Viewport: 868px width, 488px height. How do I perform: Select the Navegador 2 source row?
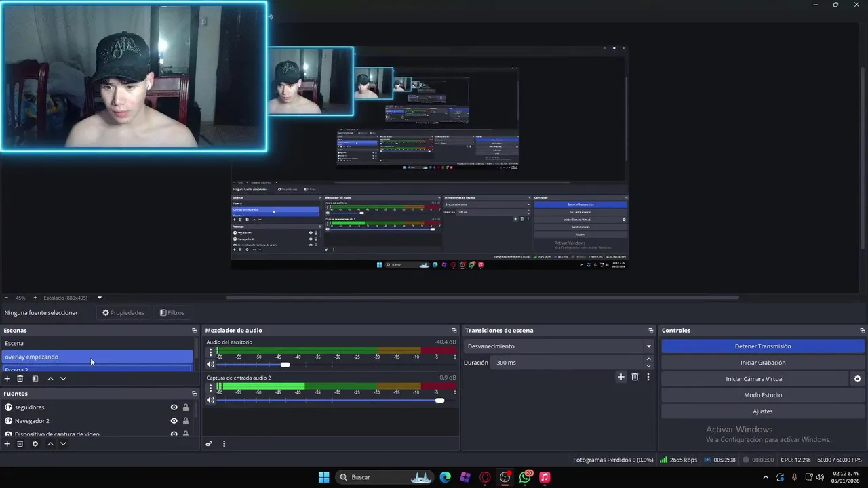pos(96,421)
